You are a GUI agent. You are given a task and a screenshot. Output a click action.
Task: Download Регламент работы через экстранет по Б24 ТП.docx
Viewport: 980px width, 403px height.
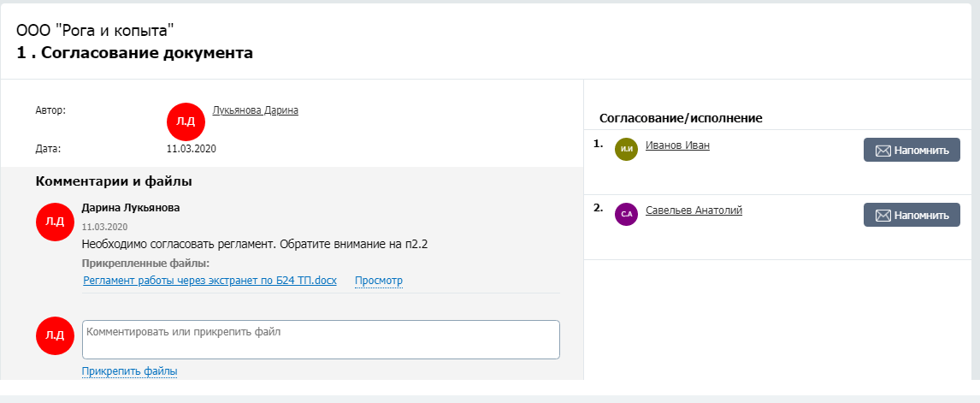click(210, 281)
